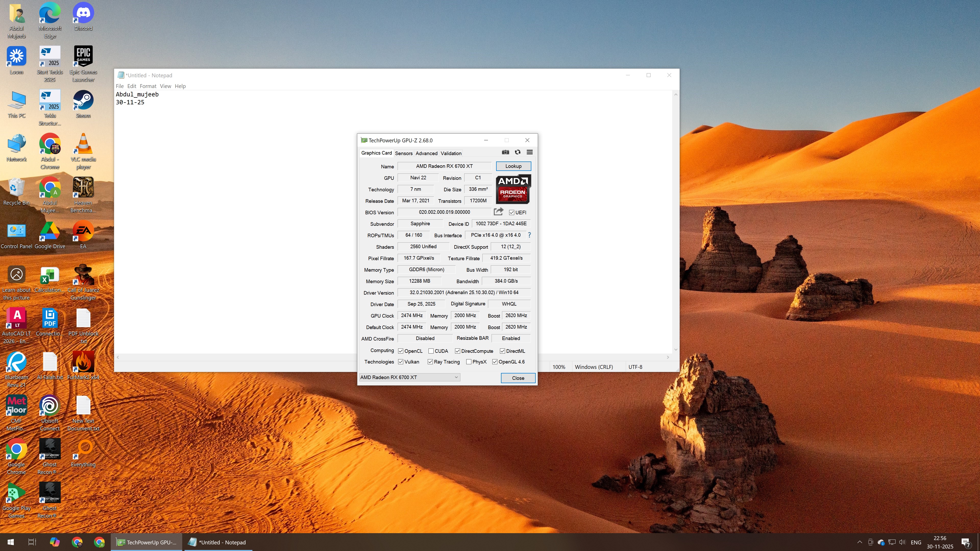
Task: Show hidden system tray icons chevron
Action: (x=859, y=542)
